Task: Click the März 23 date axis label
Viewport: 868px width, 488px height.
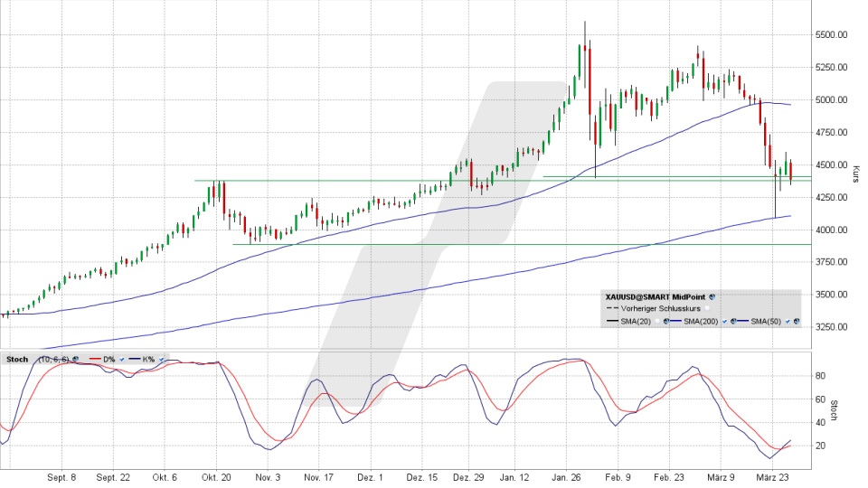Action: [774, 476]
